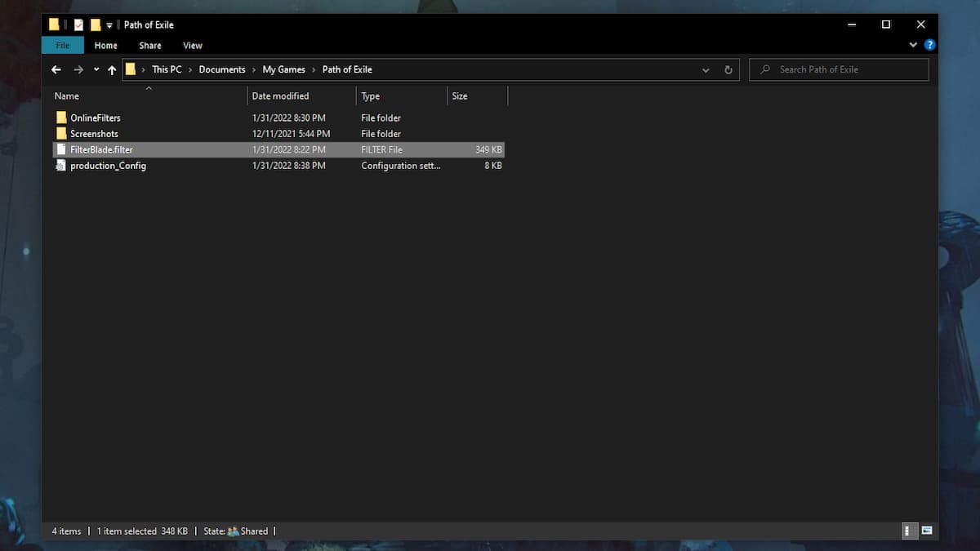Click the State: Shared status indicator
This screenshot has height=551, width=980.
pos(236,531)
